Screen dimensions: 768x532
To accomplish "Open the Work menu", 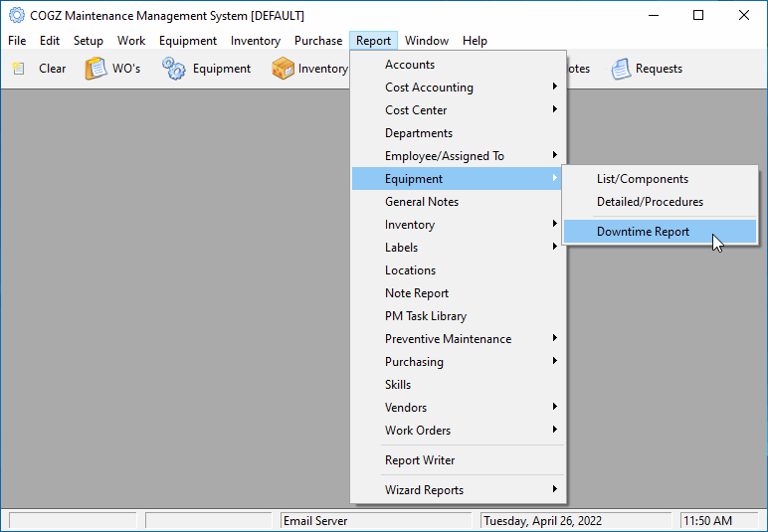I will point(131,41).
